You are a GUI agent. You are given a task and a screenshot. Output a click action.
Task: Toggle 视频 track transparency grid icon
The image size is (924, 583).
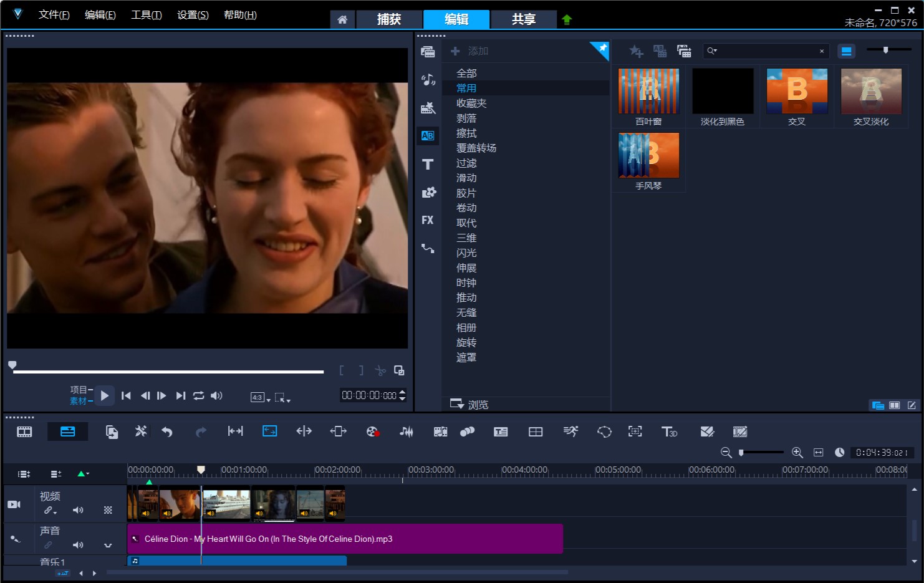(108, 510)
